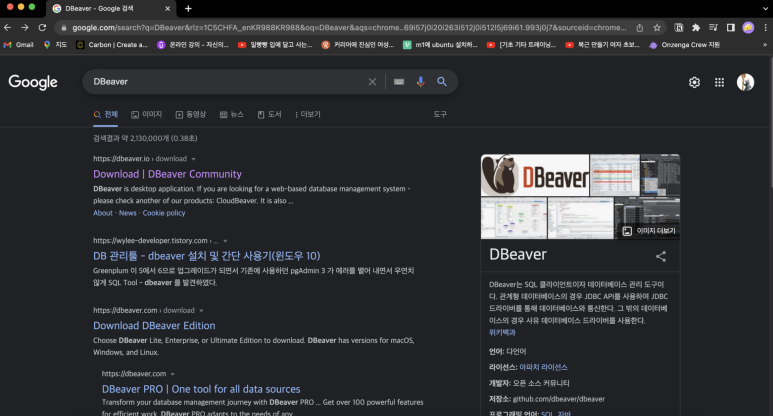Screen dimensions: 773x416
Task: Open the Extensions puzzle menu
Action: pos(696,28)
